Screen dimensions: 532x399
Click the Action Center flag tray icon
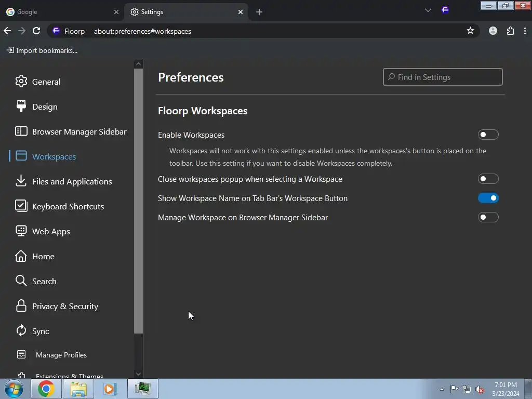pos(454,389)
